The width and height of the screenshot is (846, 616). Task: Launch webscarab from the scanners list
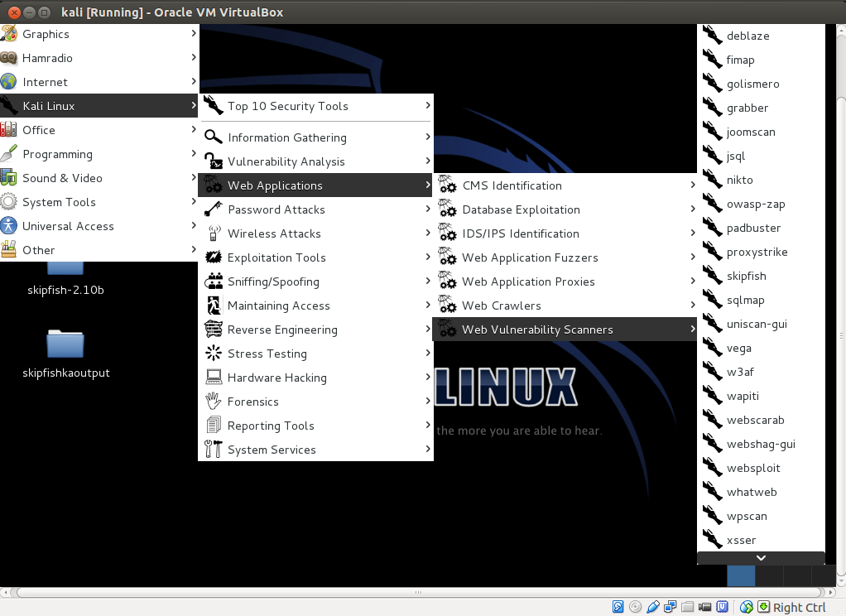[761, 420]
